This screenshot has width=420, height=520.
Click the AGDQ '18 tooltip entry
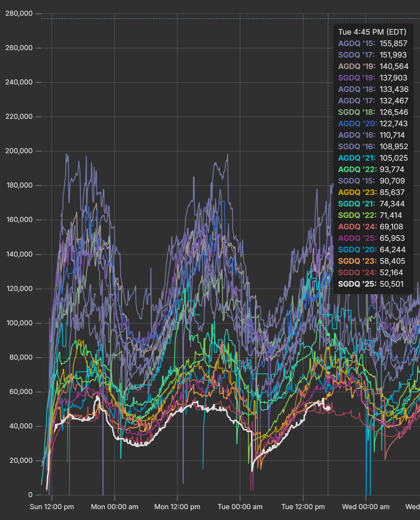(373, 89)
